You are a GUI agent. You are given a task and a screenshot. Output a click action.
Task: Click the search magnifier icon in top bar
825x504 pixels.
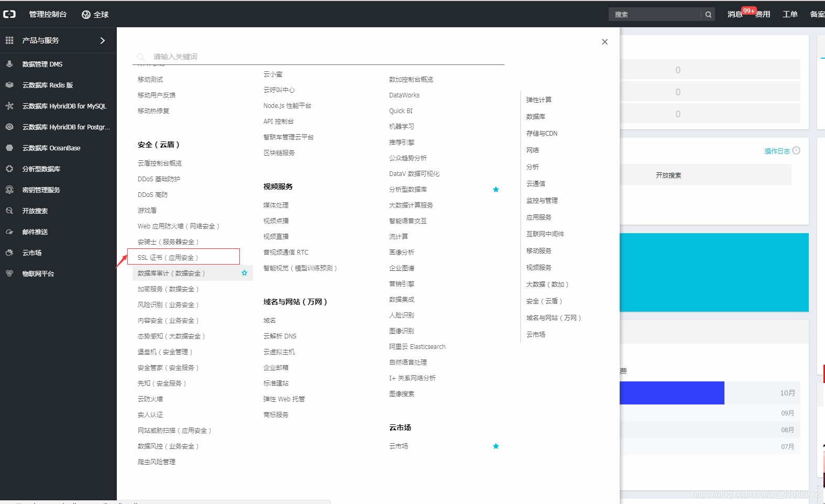(x=708, y=15)
